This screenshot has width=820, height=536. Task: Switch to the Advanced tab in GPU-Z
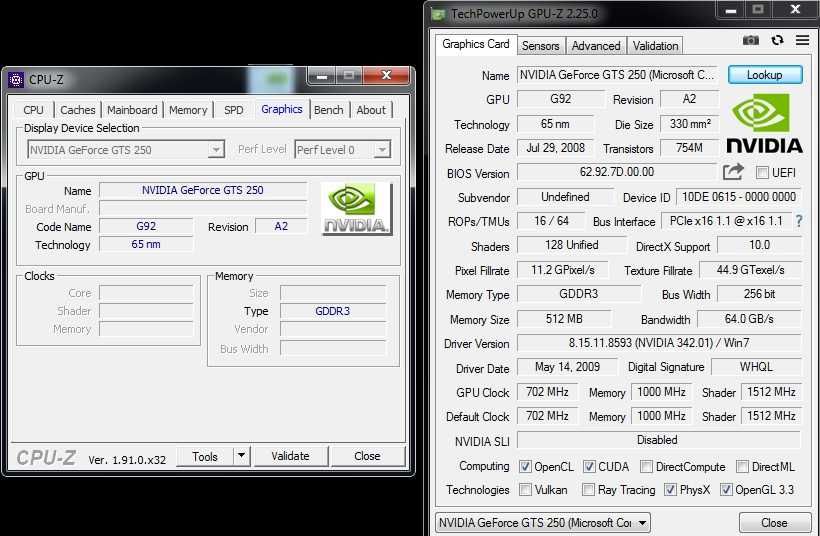(596, 45)
